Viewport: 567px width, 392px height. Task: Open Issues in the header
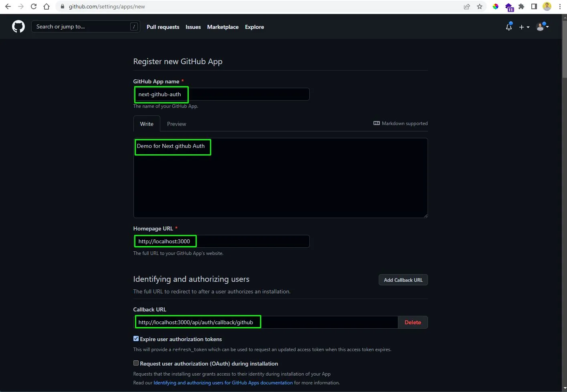pyautogui.click(x=193, y=27)
